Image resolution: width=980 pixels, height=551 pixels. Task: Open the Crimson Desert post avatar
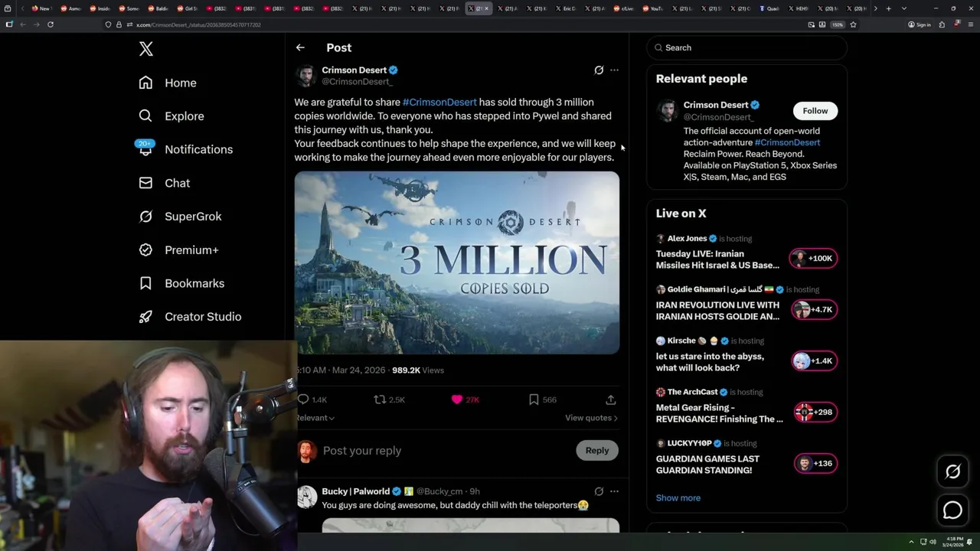(x=306, y=76)
